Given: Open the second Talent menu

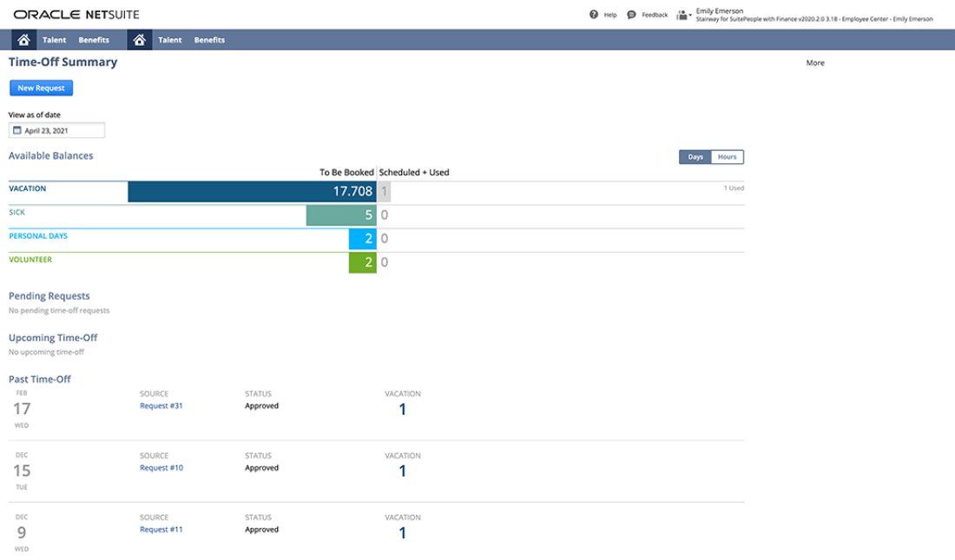Looking at the screenshot, I should click(170, 40).
